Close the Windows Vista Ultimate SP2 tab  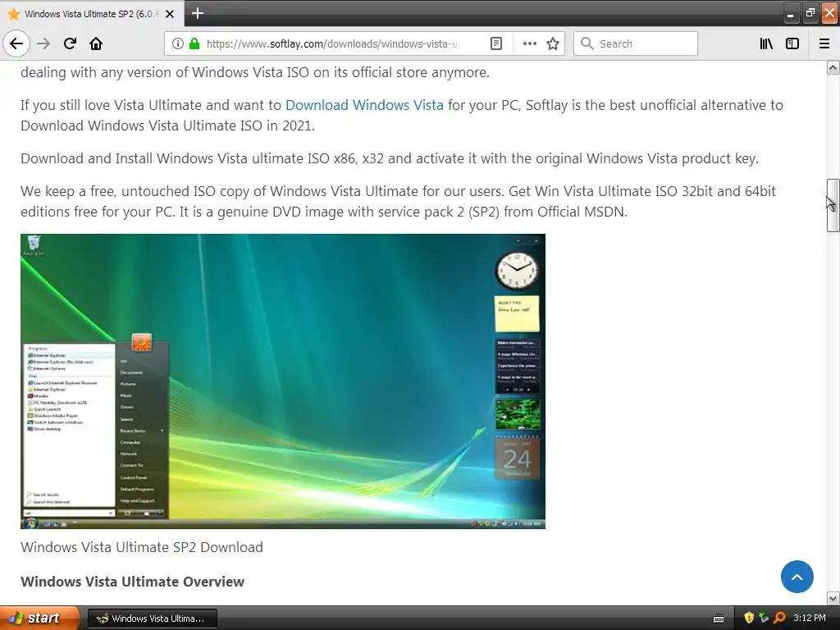pyautogui.click(x=170, y=14)
